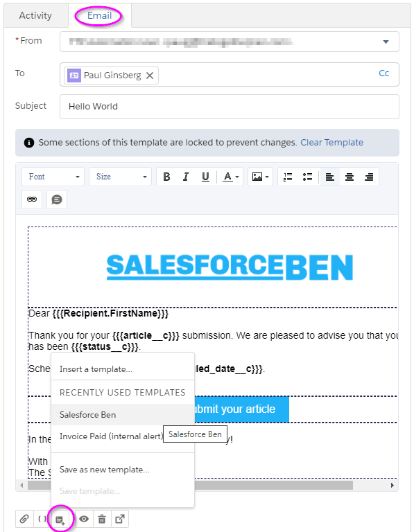Apply bold formatting in editor toolbar

[x=166, y=177]
